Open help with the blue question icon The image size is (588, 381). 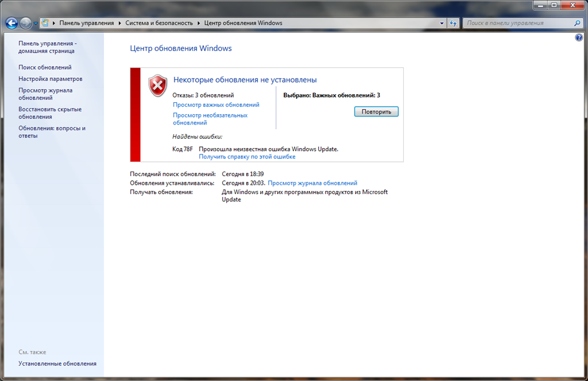pyautogui.click(x=579, y=37)
